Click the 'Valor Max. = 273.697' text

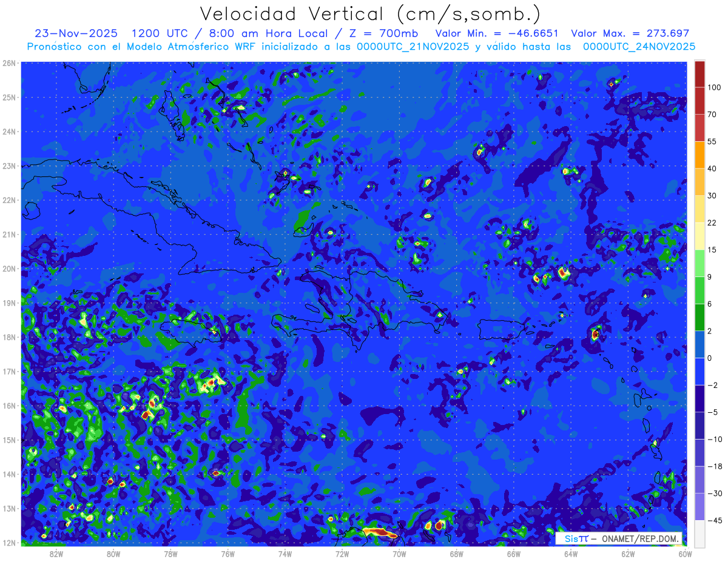(x=630, y=33)
